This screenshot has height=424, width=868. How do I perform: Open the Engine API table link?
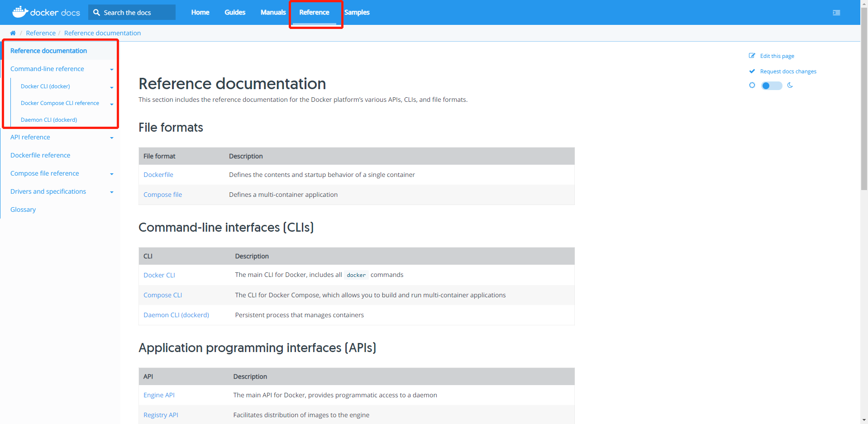pos(159,395)
